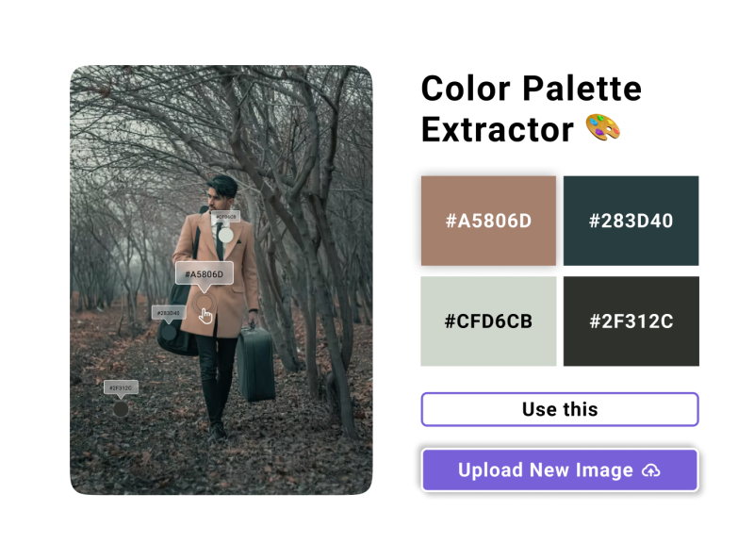Click the #283D40 label tag near the bag

click(x=169, y=314)
